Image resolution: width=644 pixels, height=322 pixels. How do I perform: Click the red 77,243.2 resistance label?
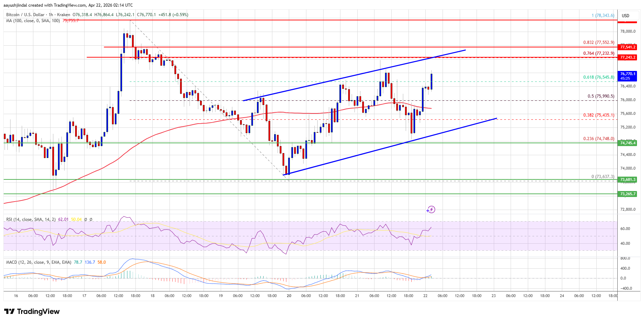[628, 57]
